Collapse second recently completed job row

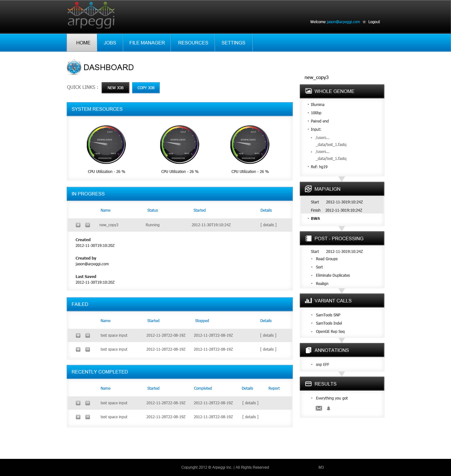click(88, 417)
